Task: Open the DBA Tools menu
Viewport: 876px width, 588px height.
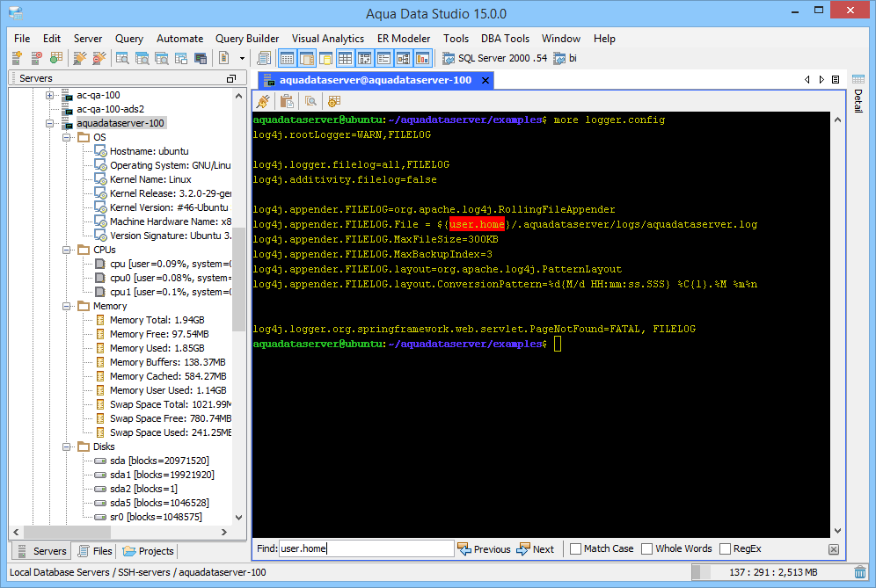Action: (505, 39)
